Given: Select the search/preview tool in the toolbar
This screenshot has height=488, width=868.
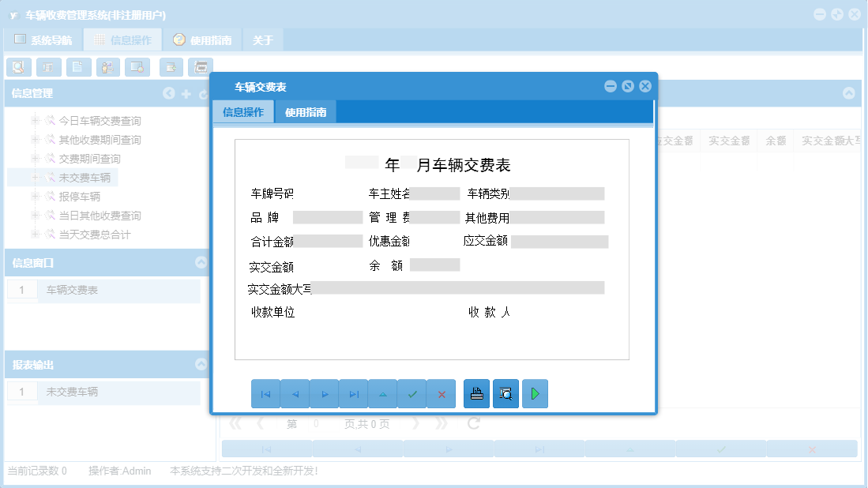Looking at the screenshot, I should [19, 67].
